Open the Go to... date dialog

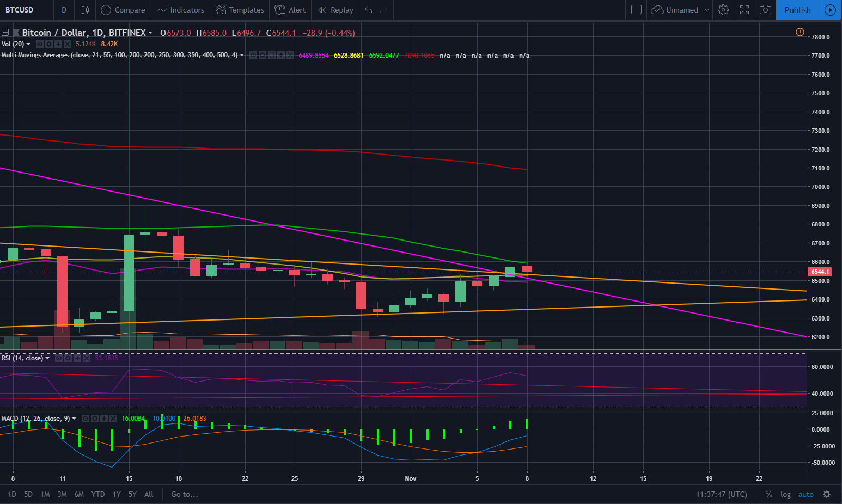coord(185,494)
